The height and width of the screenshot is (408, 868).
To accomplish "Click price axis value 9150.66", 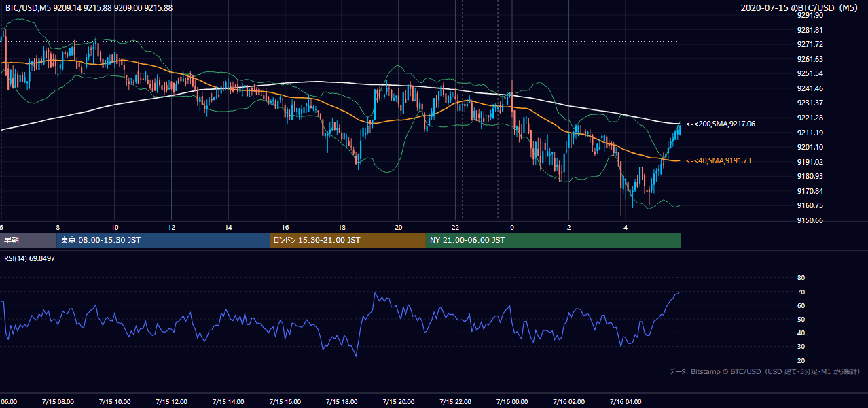I will pos(810,220).
